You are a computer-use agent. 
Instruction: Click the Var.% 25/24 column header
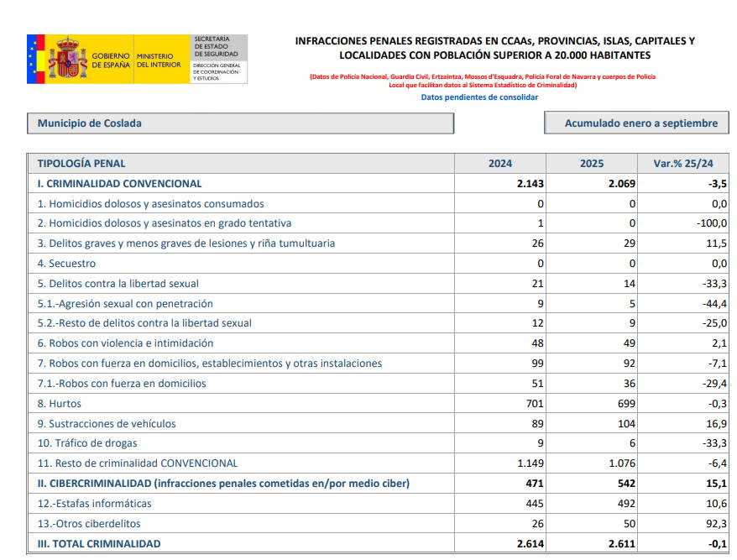click(682, 164)
